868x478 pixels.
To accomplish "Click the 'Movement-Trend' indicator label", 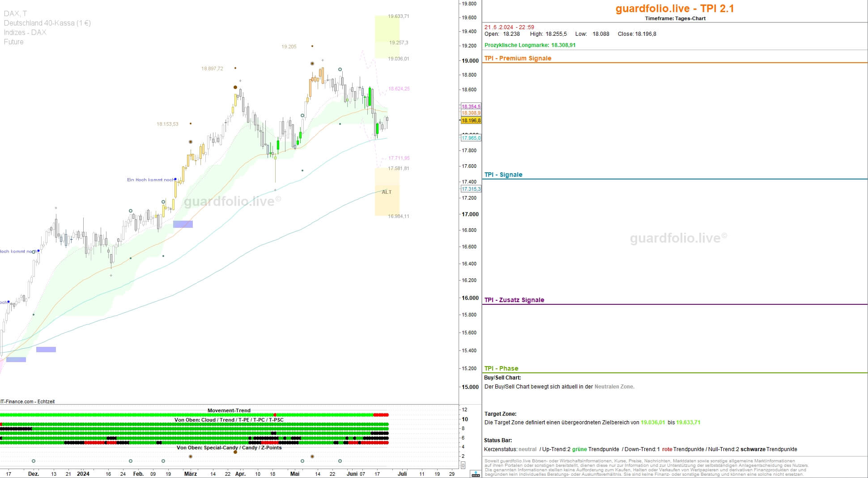I will click(x=229, y=410).
